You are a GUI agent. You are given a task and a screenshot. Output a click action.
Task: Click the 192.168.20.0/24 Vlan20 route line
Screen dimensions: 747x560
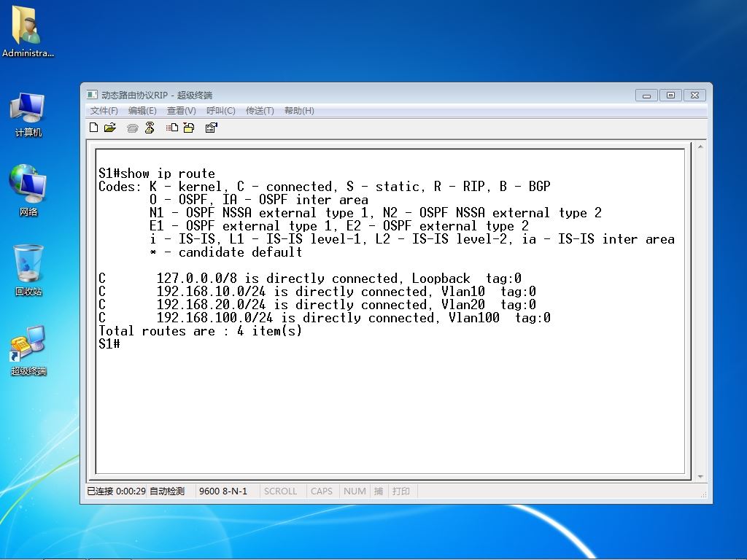point(317,304)
